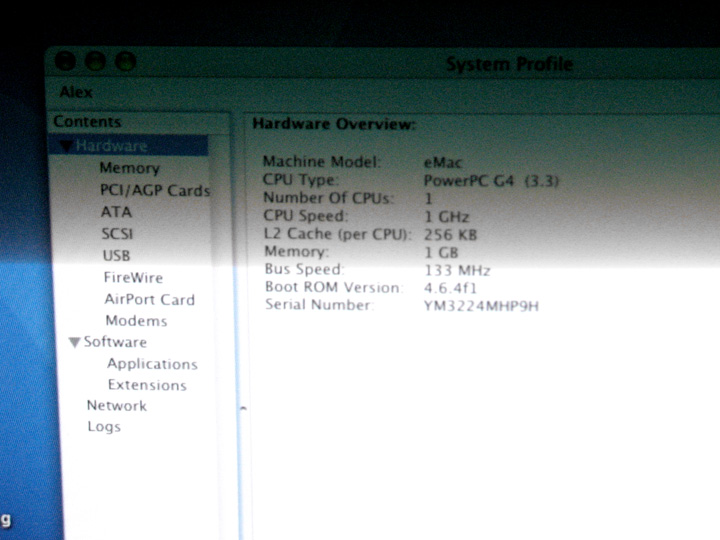
Task: Show ATA device information
Action: click(x=116, y=212)
